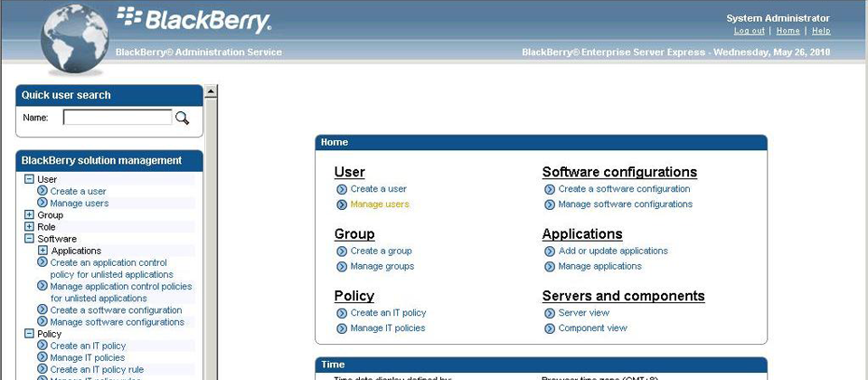Click arrow icon beside Add or update applications
868x380 pixels.
[x=550, y=252]
